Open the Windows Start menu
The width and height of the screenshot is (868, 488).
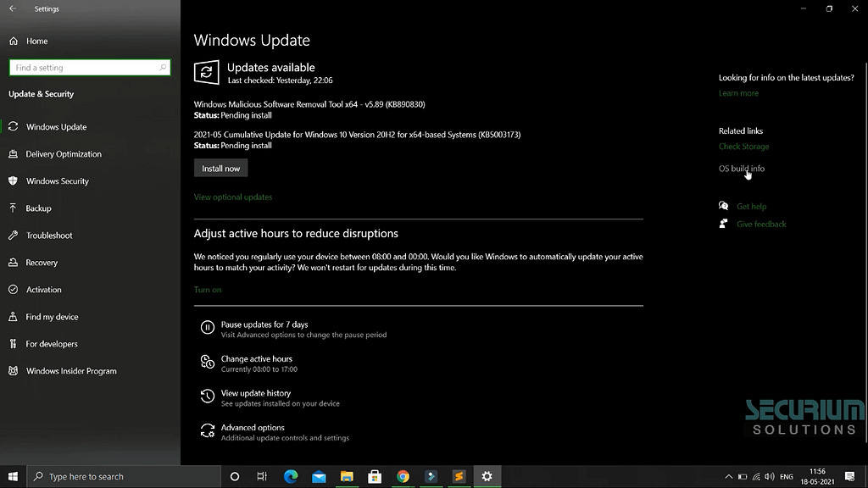pyautogui.click(x=13, y=476)
